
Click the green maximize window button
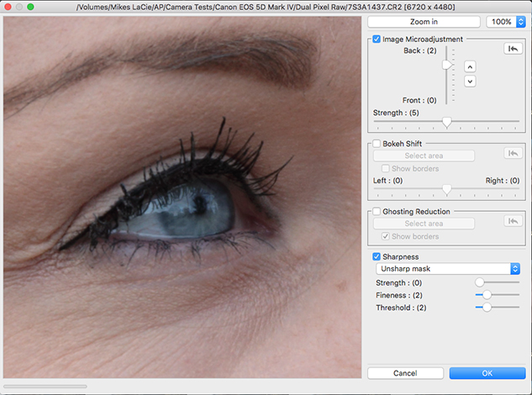pyautogui.click(x=30, y=7)
